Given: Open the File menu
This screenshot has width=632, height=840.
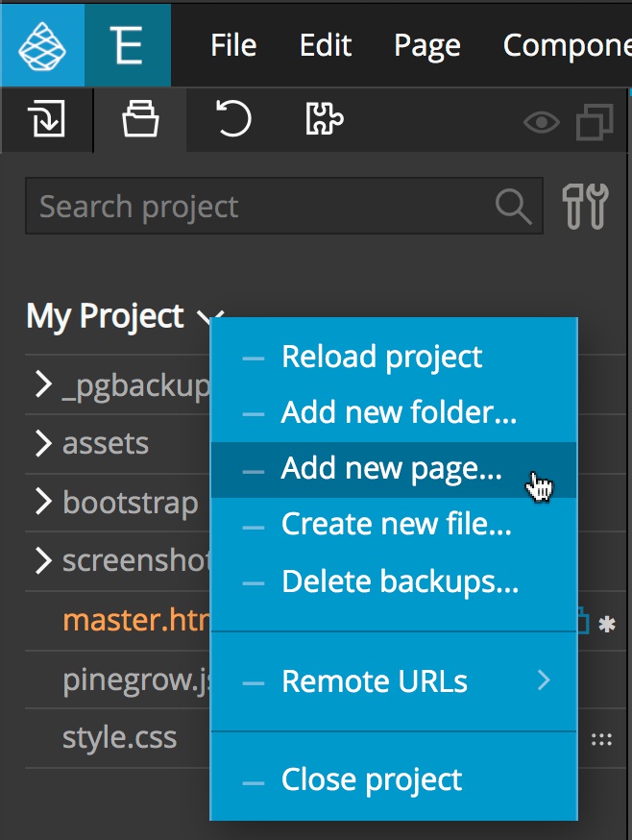Looking at the screenshot, I should click(233, 45).
